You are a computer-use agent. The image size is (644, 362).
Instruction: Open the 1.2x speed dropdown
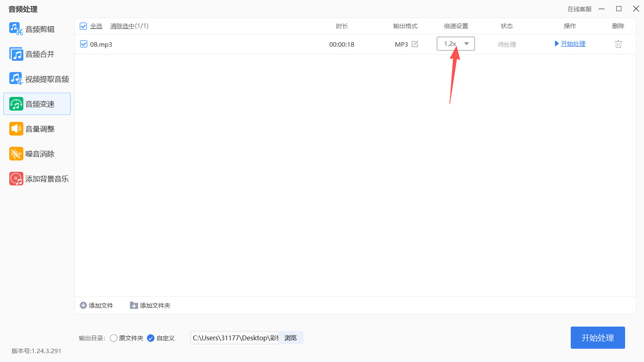point(456,44)
